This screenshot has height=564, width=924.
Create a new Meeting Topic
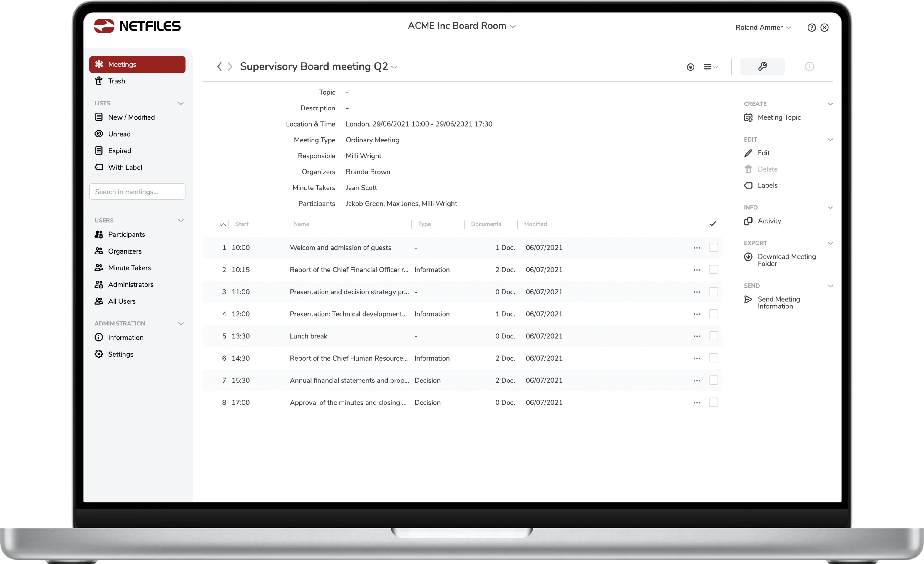772,117
